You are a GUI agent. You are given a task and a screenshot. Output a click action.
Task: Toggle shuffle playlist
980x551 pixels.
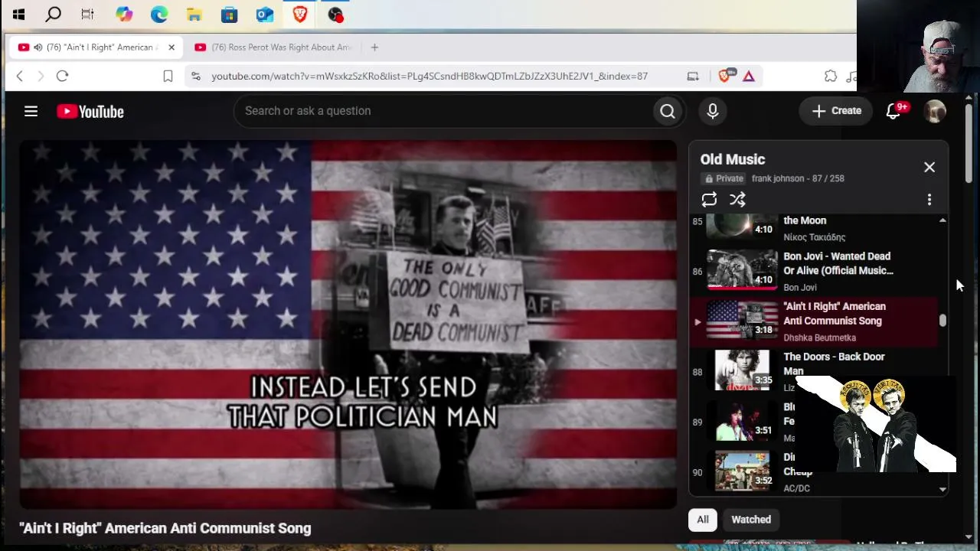pyautogui.click(x=737, y=200)
